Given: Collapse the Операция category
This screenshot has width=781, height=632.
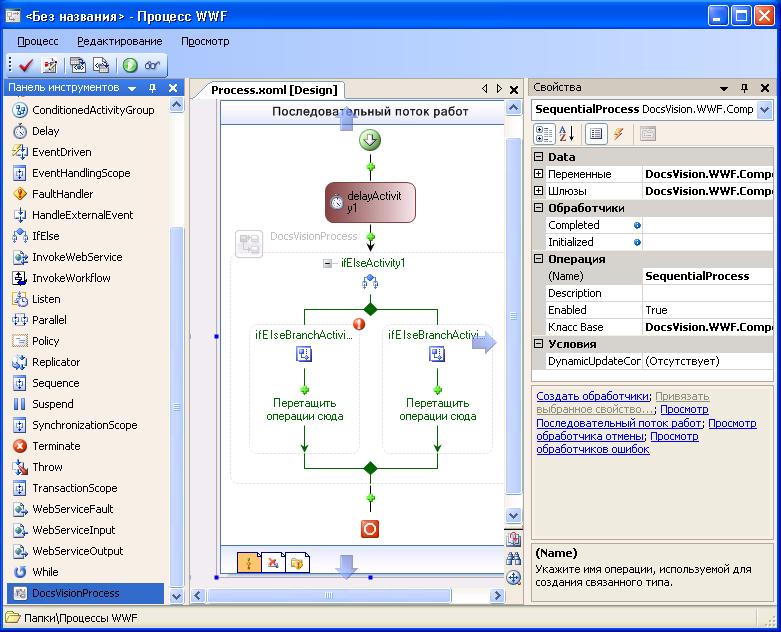Looking at the screenshot, I should 538,258.
